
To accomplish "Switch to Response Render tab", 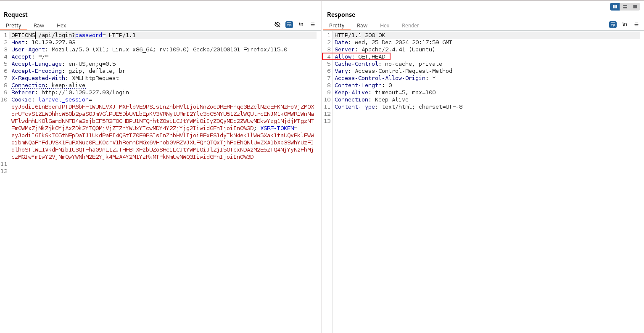I will click(x=410, y=26).
